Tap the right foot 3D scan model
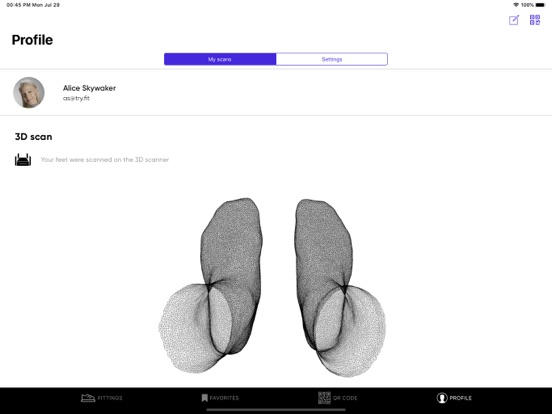Screen dimensions: 552x414 (x=341, y=287)
